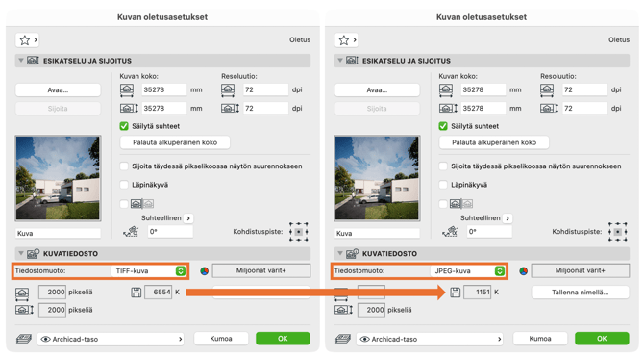Click vertical resolution icon in right dialog
Screen dimensions: 644x357
(549, 108)
